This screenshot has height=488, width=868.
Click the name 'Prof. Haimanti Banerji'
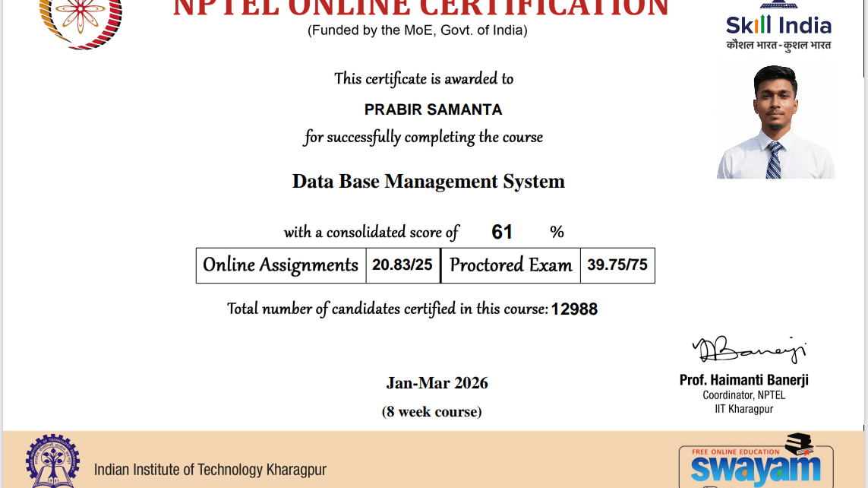click(x=744, y=380)
